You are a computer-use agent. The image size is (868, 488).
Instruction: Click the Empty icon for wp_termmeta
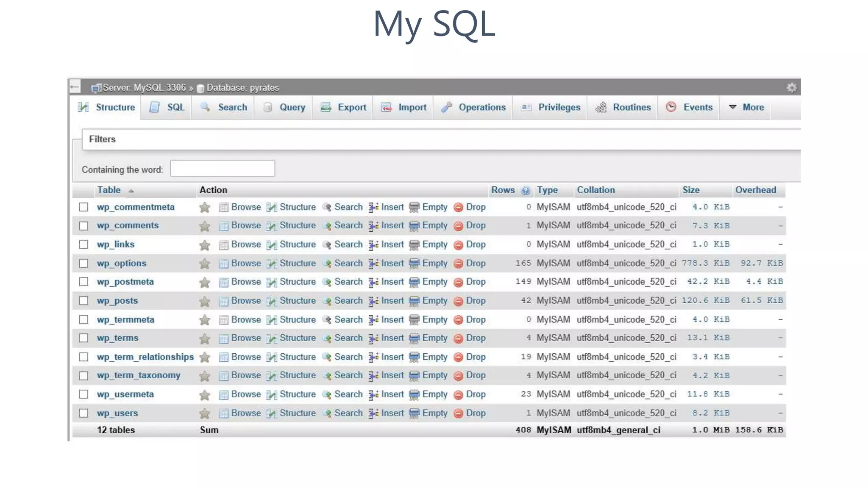click(414, 320)
